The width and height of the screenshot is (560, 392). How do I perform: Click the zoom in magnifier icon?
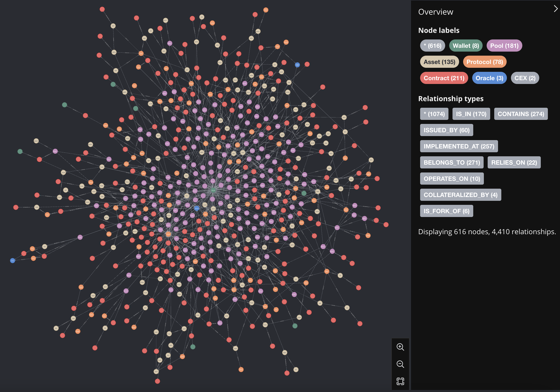tap(400, 347)
